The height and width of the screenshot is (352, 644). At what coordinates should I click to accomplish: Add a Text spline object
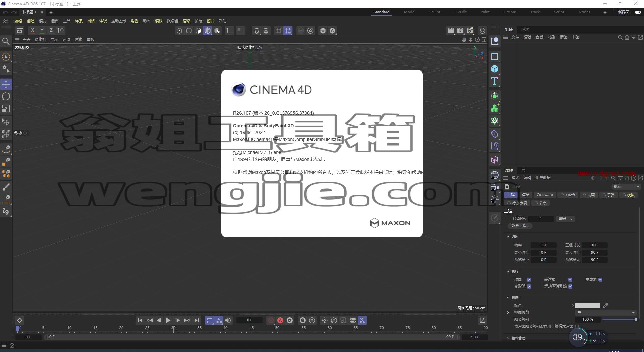pyautogui.click(x=495, y=81)
